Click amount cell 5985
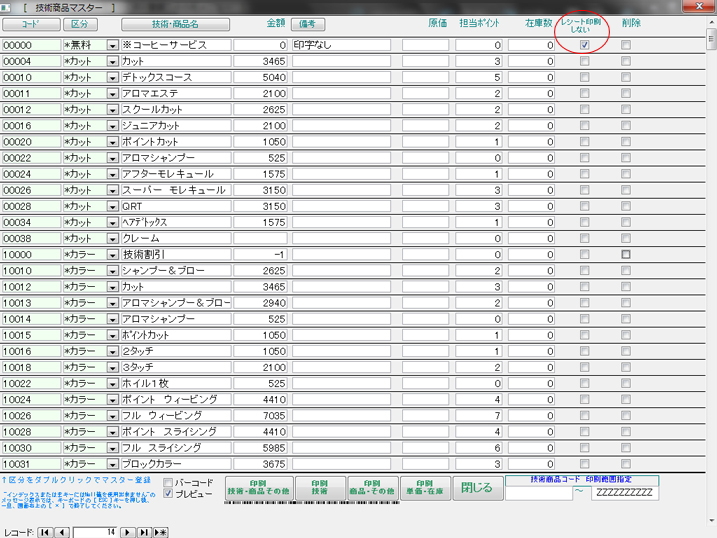The height and width of the screenshot is (538, 717). [260, 447]
